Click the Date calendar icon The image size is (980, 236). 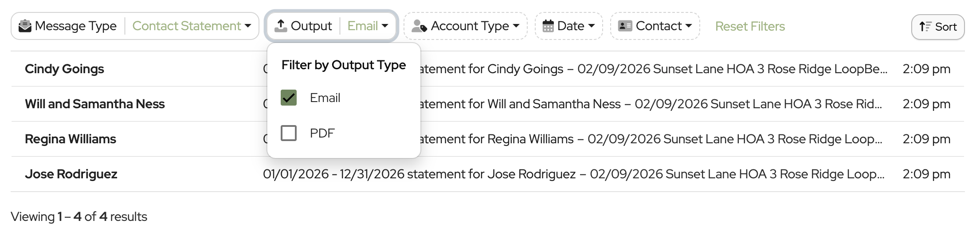(x=548, y=26)
